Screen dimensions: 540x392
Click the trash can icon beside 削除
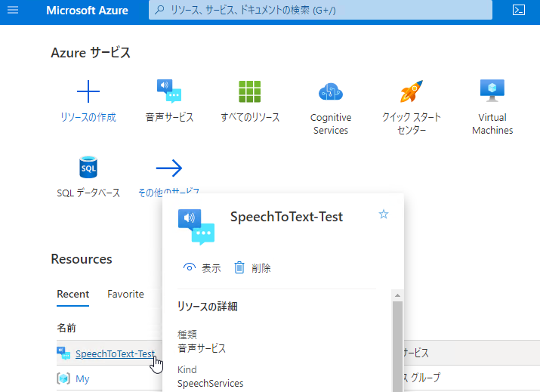tap(239, 267)
